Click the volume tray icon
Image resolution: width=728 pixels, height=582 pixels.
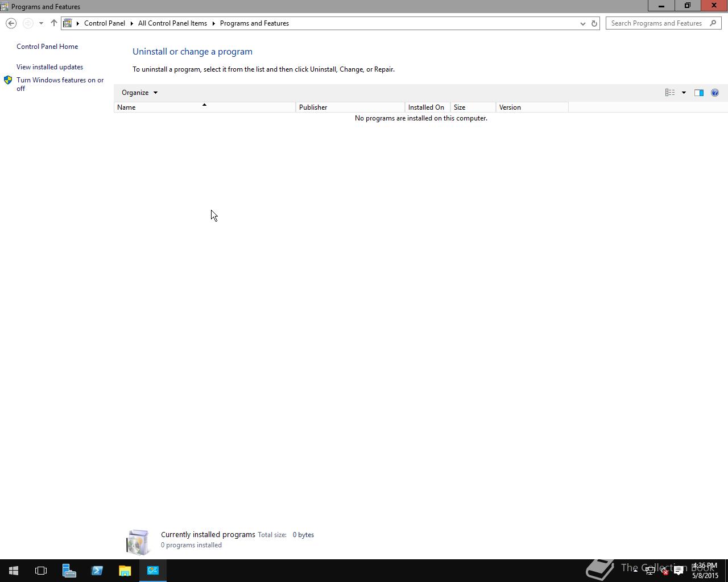click(x=664, y=571)
